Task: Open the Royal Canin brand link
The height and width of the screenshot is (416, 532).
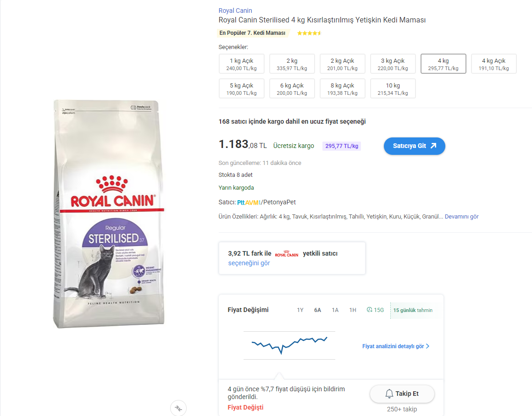Action: click(x=235, y=11)
